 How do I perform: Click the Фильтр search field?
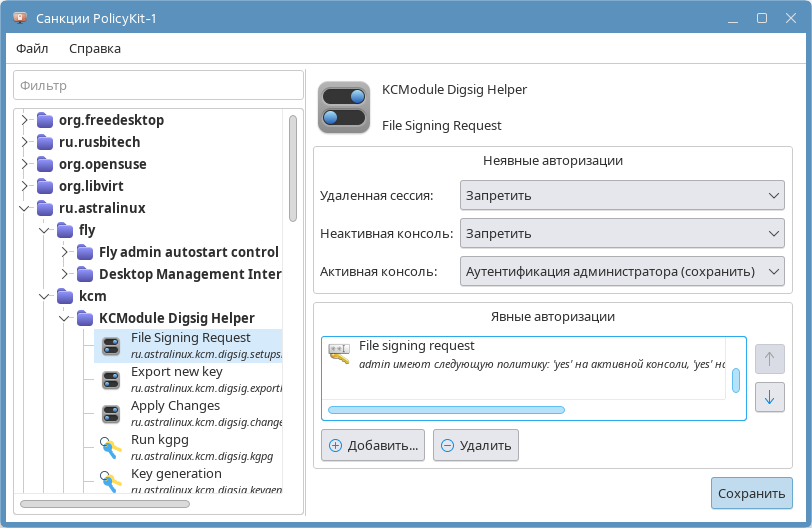click(157, 86)
